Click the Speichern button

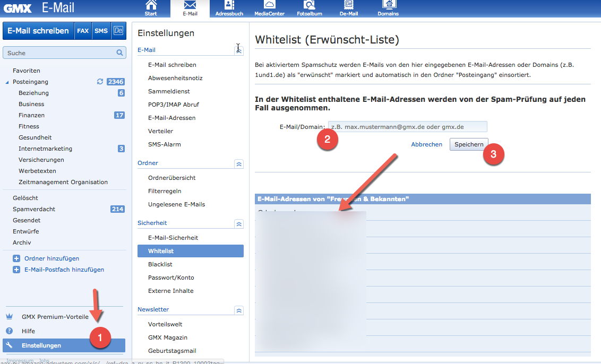point(469,144)
